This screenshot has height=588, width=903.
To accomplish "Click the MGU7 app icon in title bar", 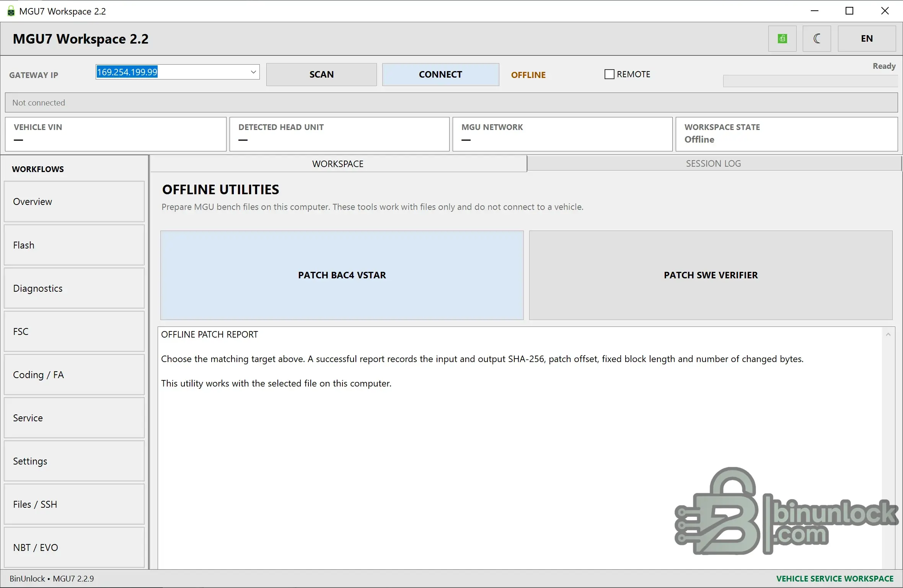I will (x=11, y=11).
